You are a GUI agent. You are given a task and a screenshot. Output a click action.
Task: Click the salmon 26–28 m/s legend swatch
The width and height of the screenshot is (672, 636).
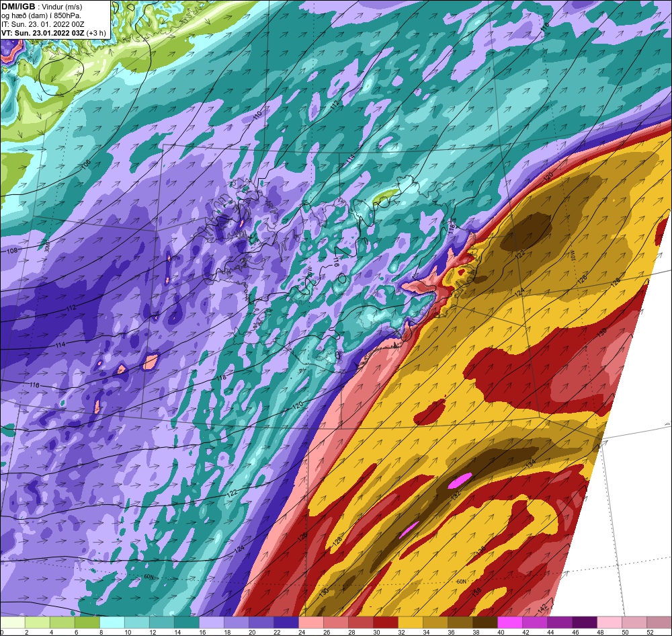(337, 623)
